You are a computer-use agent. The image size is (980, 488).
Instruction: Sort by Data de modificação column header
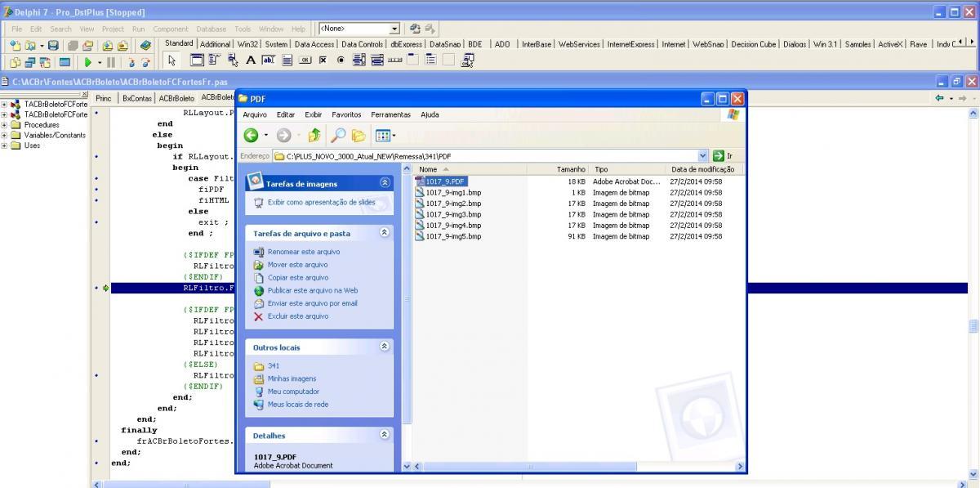702,169
